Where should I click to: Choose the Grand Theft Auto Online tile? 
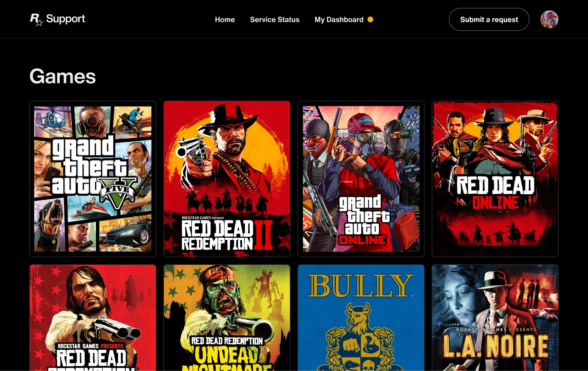click(x=361, y=179)
